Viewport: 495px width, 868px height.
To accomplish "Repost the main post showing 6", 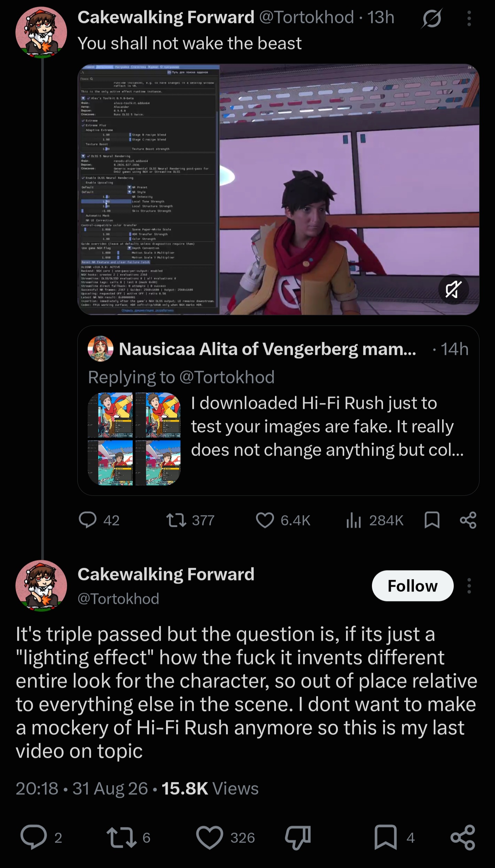I will (128, 838).
